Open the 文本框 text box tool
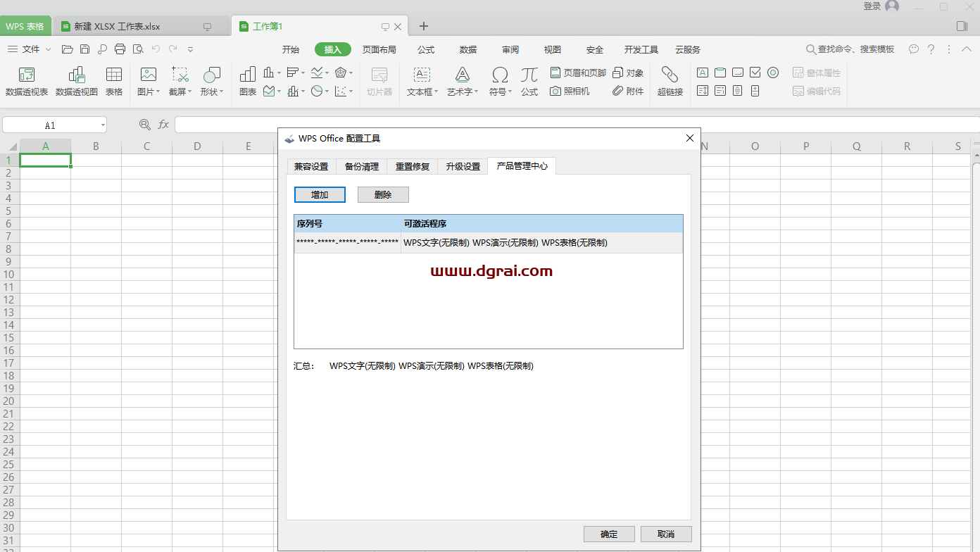The height and width of the screenshot is (552, 980). coord(419,81)
